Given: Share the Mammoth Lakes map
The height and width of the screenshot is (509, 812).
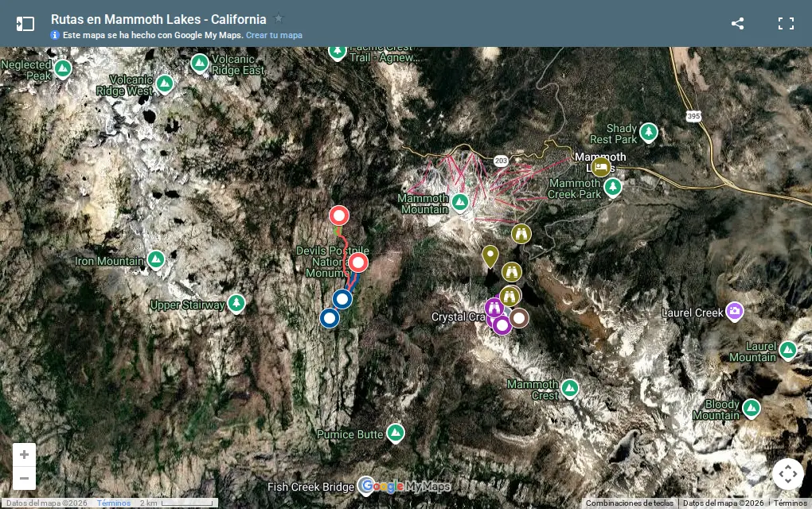Looking at the screenshot, I should [737, 23].
